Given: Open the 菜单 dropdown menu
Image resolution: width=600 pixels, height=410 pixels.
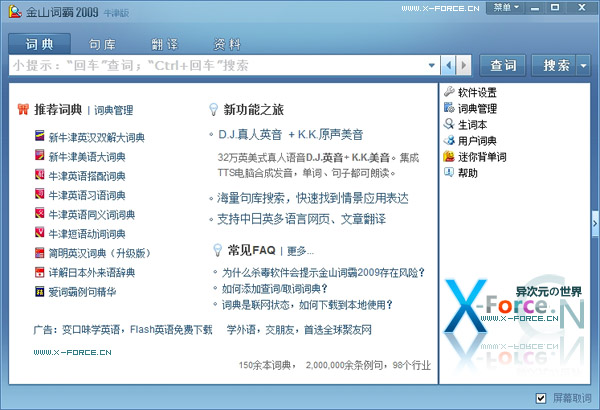Looking at the screenshot, I should (x=505, y=7).
